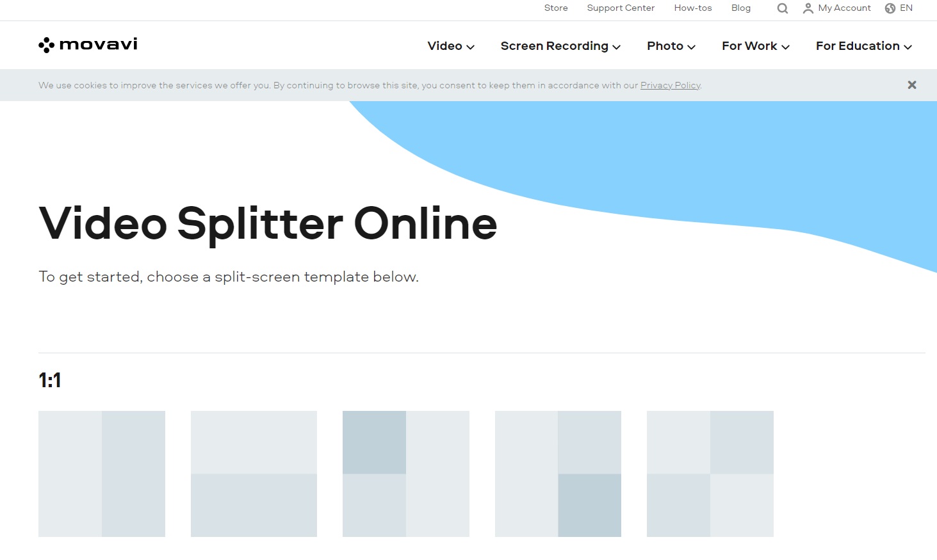Viewport: 937px width, 560px height.
Task: Dismiss the cookie notice with the X
Action: pos(911,84)
